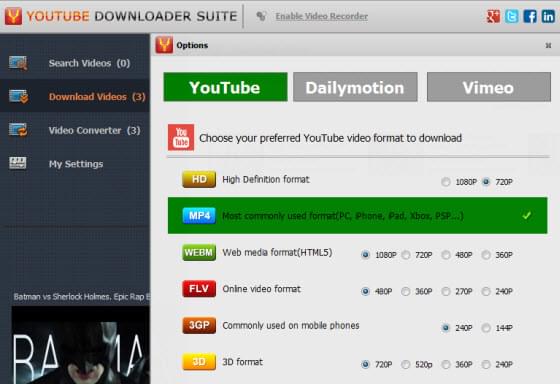This screenshot has width=560, height=384.
Task: Switch to the YouTube tab
Action: [x=225, y=87]
